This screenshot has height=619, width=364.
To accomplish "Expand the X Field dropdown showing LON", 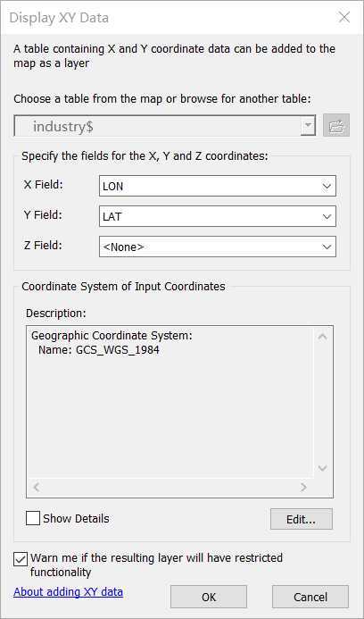I will click(218, 186).
